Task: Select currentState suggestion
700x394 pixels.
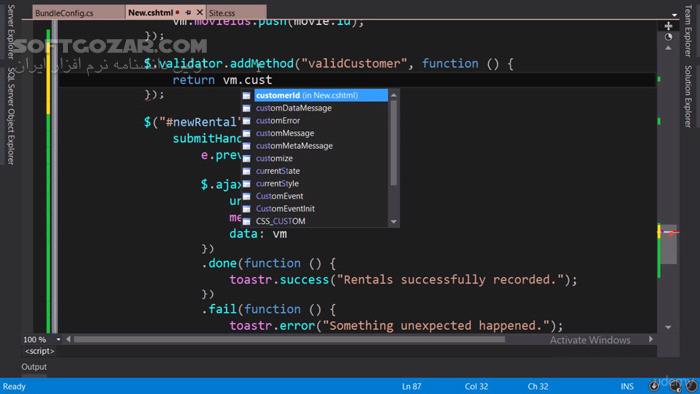Action: coord(278,170)
